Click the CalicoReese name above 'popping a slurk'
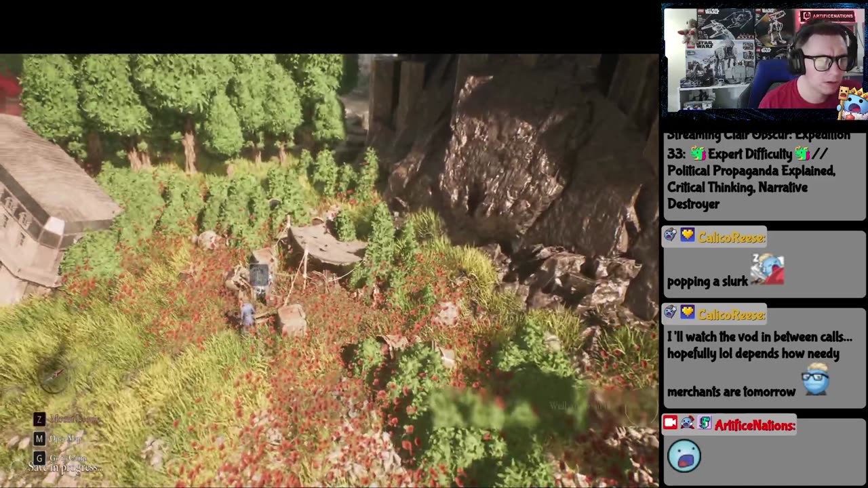868x488 pixels. click(731, 238)
